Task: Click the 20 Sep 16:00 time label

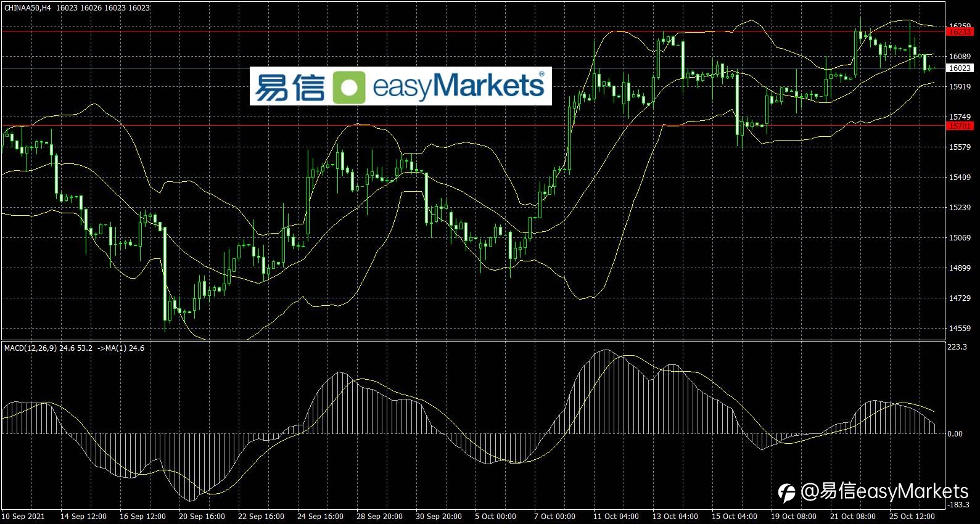Action: [x=202, y=517]
